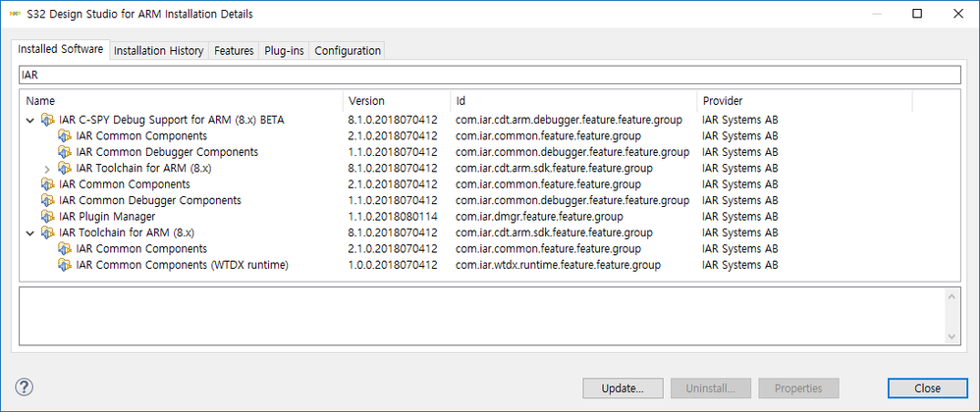Select the IAR Plugin Manager row
This screenshot has width=980, height=412.
[x=489, y=217]
